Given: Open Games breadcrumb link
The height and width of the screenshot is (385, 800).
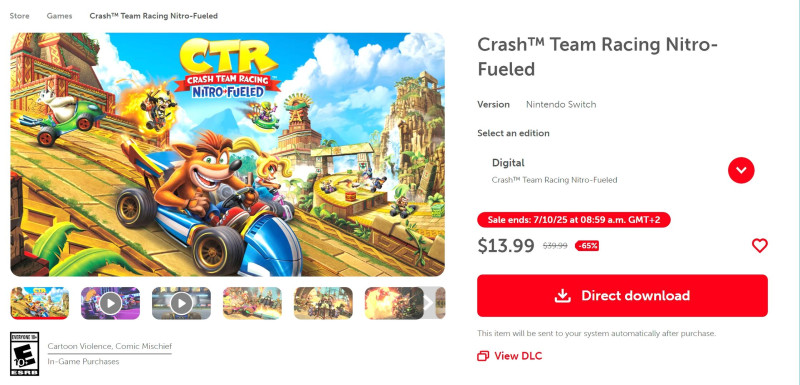Looking at the screenshot, I should [x=59, y=16].
